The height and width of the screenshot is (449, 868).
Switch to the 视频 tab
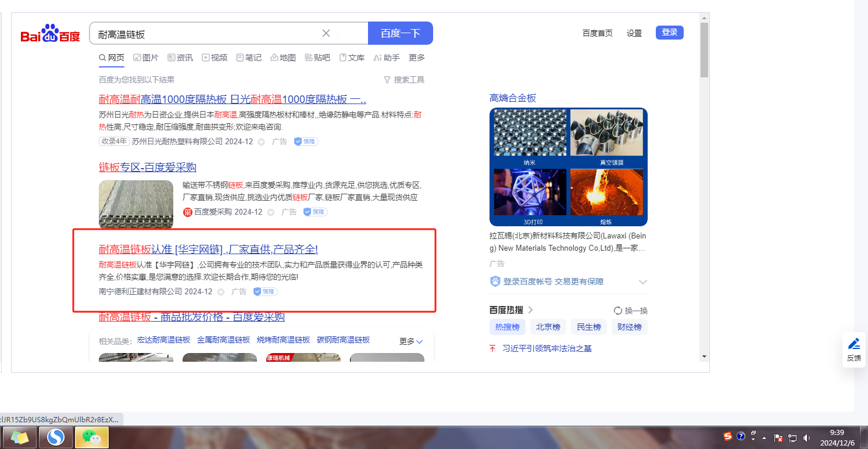pos(215,58)
